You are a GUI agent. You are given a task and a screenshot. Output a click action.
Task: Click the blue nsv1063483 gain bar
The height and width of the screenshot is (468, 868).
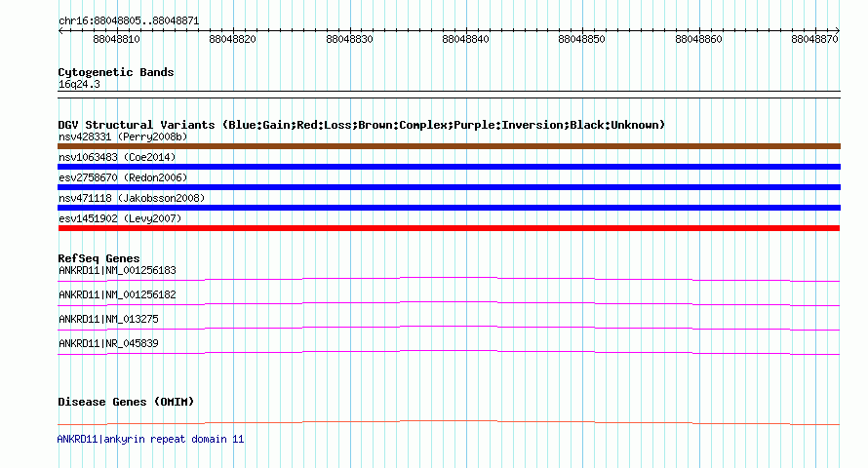pyautogui.click(x=449, y=167)
